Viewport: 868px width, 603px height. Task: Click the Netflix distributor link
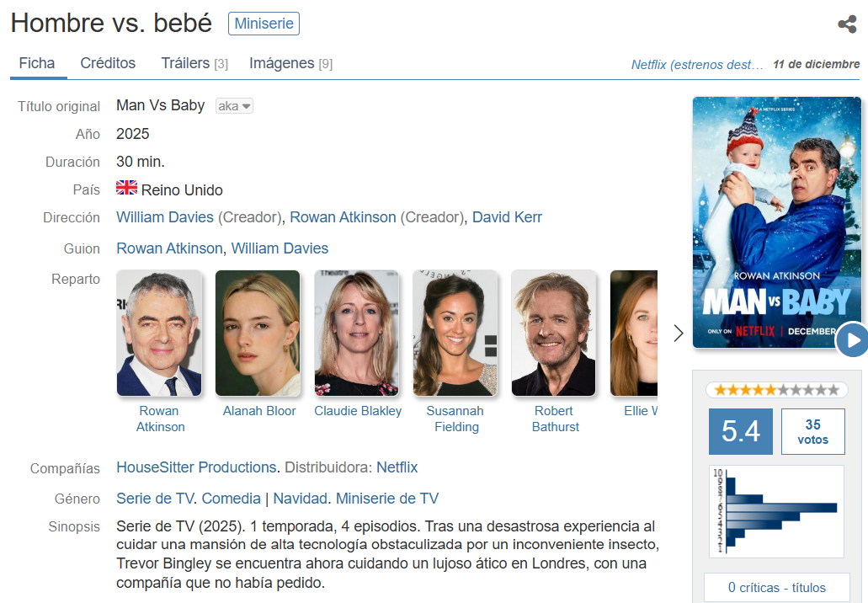click(397, 467)
